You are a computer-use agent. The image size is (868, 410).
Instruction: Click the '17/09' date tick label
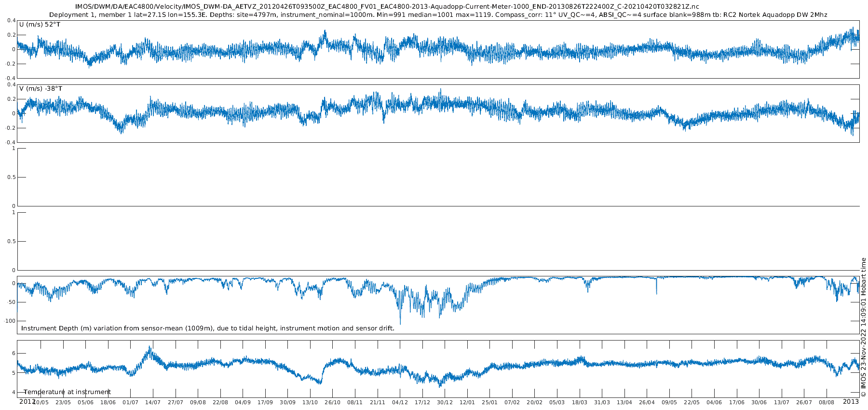265,402
